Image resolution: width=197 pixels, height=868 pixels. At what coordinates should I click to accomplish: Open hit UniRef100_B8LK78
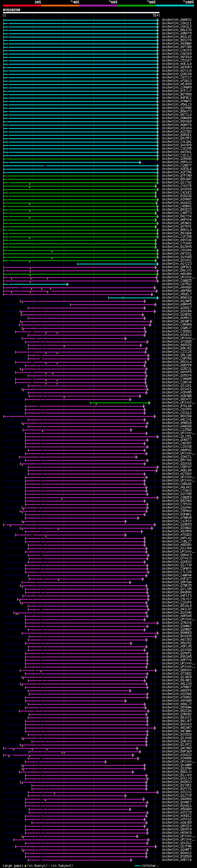(177, 30)
